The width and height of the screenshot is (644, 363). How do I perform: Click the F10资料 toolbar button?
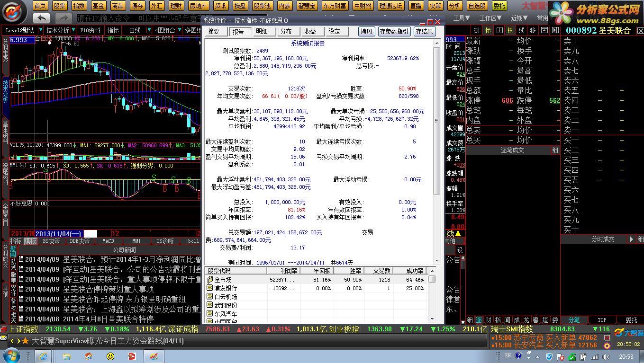click(x=90, y=30)
